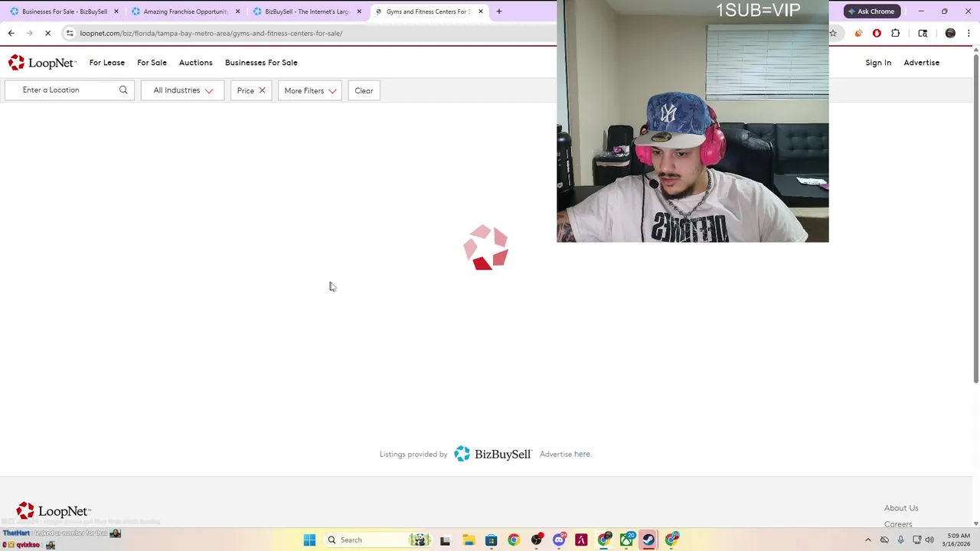Open About Us footer link
The image size is (980, 551).
click(901, 508)
